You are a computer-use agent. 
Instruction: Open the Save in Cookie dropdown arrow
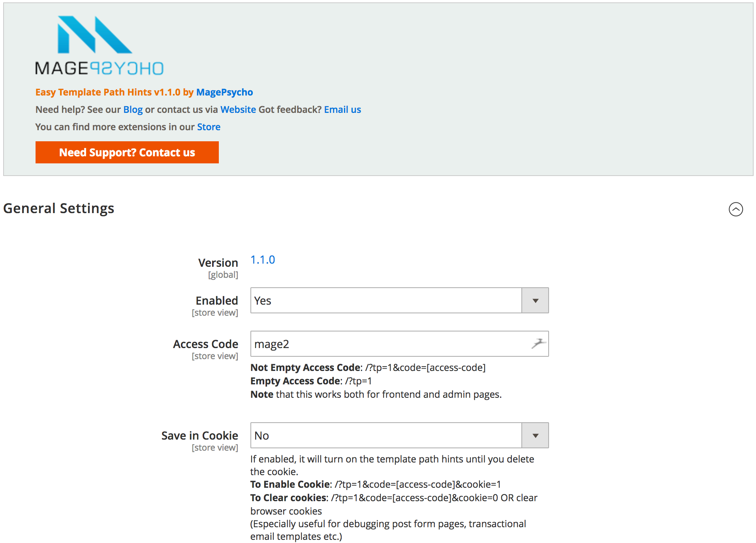[535, 436]
